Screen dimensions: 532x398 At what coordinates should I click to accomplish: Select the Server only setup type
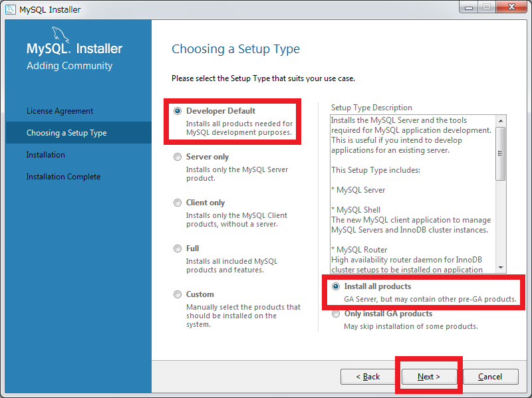[178, 157]
